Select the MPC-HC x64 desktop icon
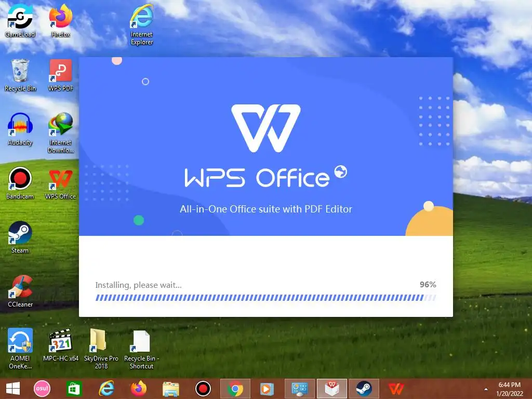Screen dimensions: 532x399 click(60, 345)
